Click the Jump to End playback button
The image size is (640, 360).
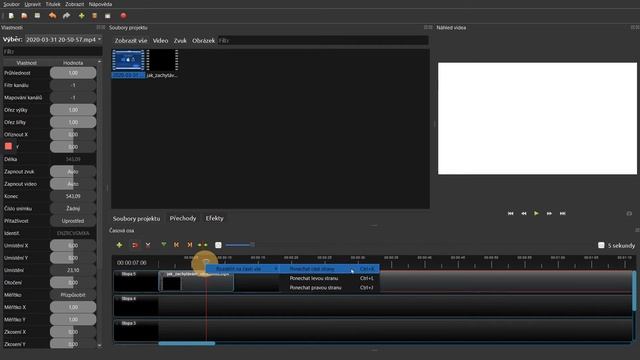562,213
